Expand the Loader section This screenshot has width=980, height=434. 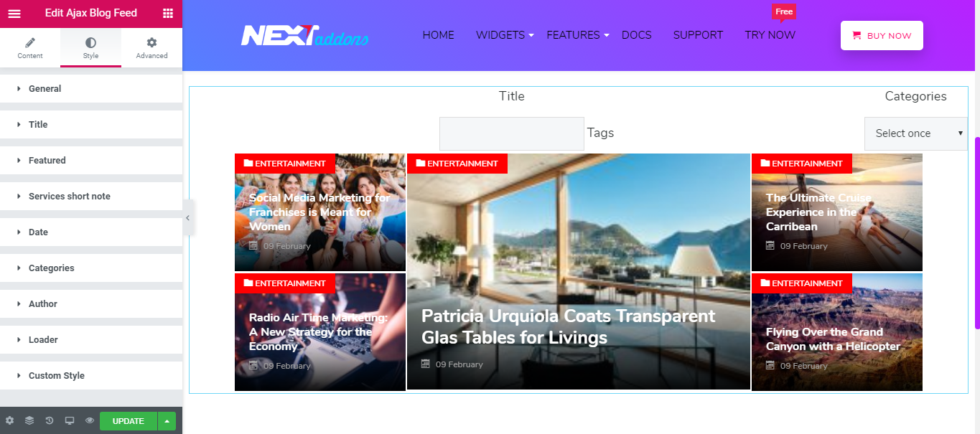click(91, 340)
